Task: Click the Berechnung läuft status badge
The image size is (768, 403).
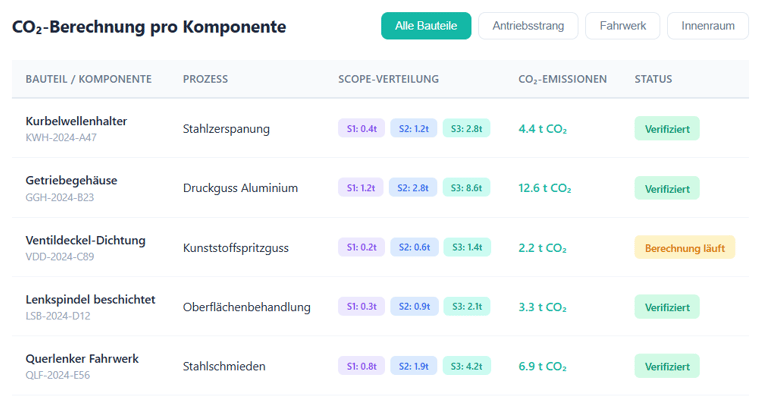Action: click(x=684, y=248)
